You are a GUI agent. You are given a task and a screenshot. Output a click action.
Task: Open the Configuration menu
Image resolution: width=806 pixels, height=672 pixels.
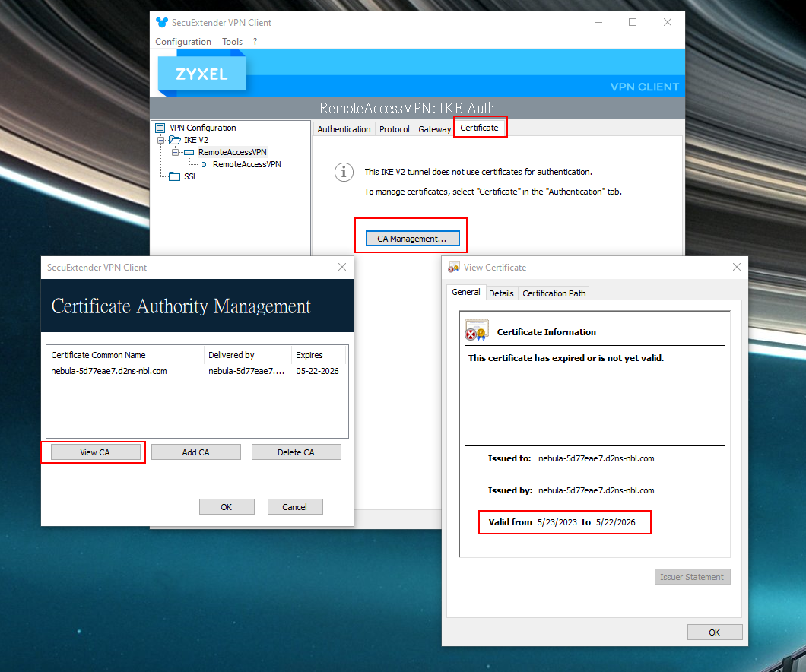(x=183, y=42)
